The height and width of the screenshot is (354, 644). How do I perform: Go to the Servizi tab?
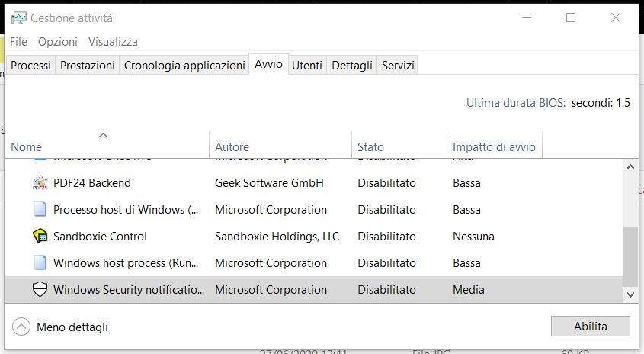[398, 66]
